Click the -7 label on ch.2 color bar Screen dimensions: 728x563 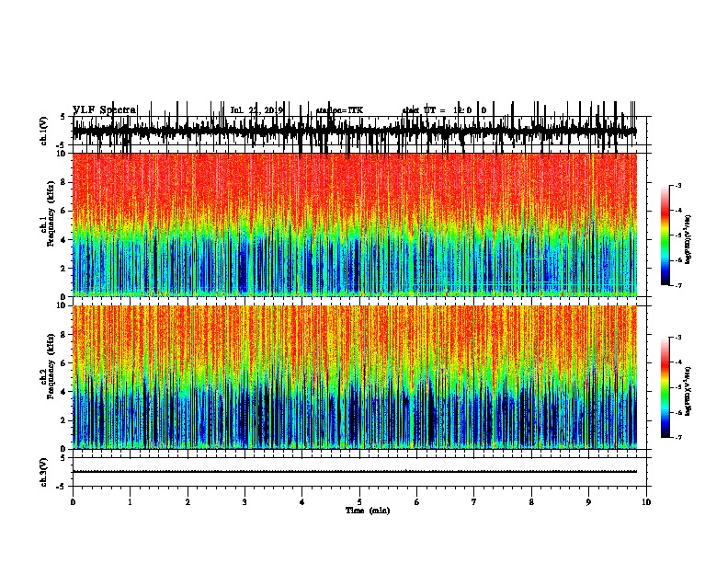click(x=678, y=438)
